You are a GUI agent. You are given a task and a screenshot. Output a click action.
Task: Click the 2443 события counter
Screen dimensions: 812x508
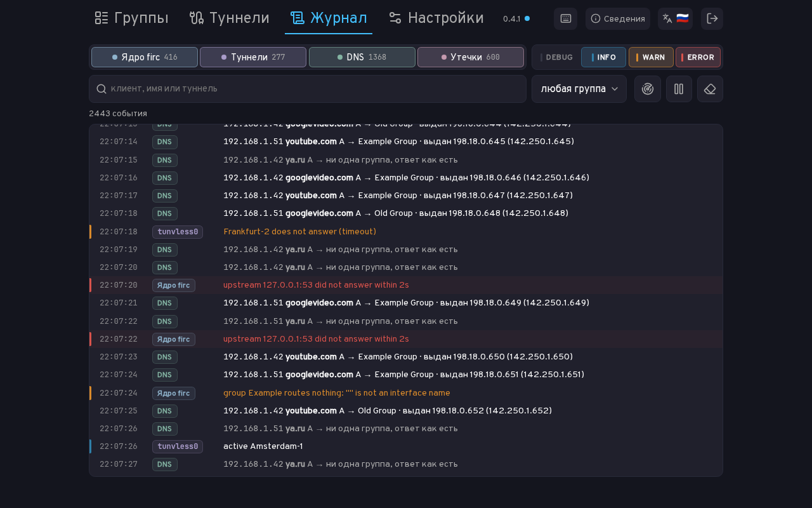click(x=118, y=114)
